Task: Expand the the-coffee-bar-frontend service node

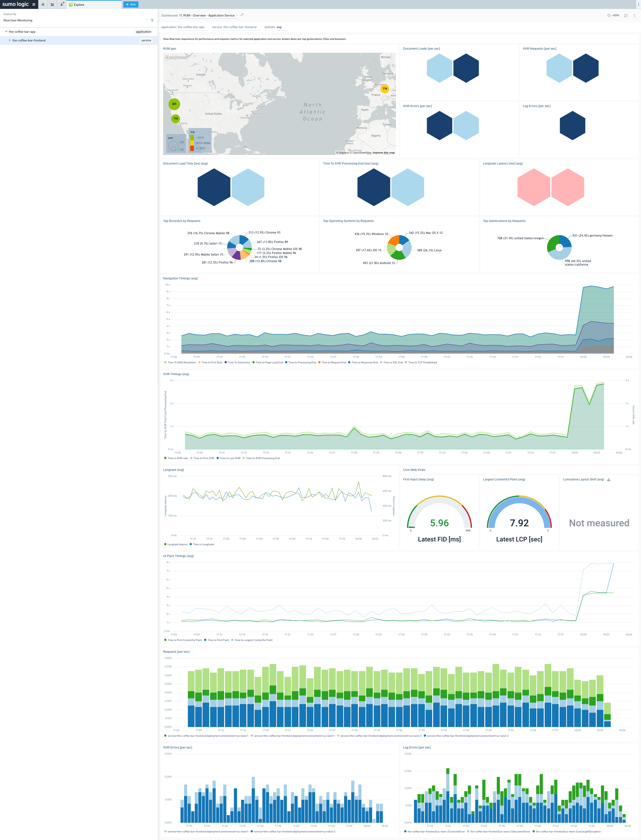Action: [x=10, y=40]
